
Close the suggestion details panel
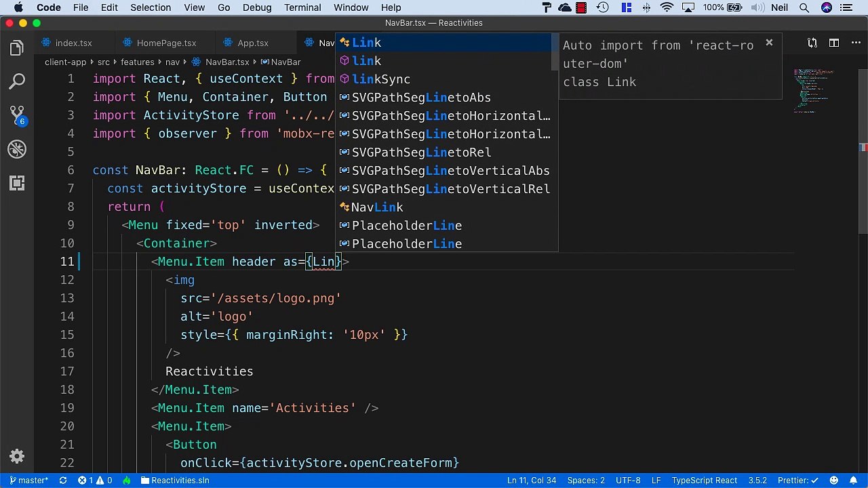tap(769, 43)
